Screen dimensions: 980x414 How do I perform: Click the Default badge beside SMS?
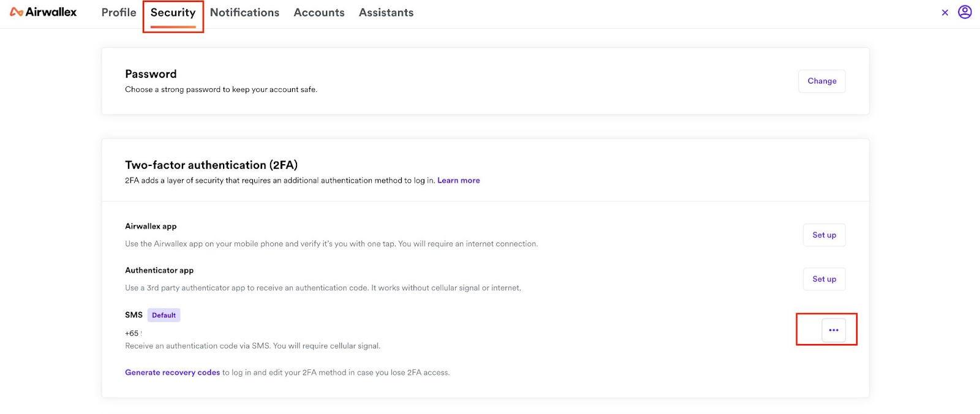pos(164,315)
